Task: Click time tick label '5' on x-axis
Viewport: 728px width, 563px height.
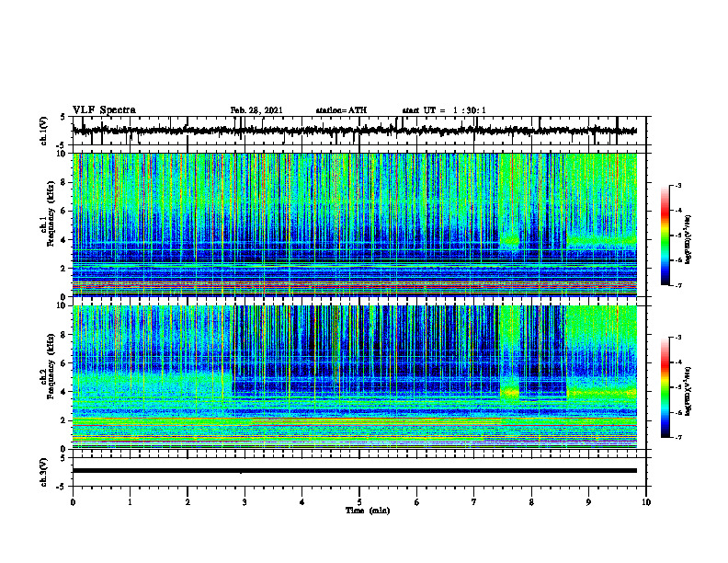Action: tap(359, 502)
